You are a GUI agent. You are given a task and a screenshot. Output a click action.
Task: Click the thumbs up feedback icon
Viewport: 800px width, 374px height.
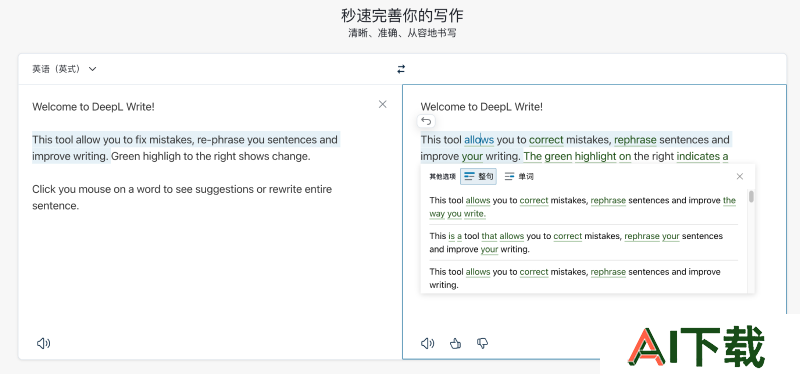coord(456,343)
